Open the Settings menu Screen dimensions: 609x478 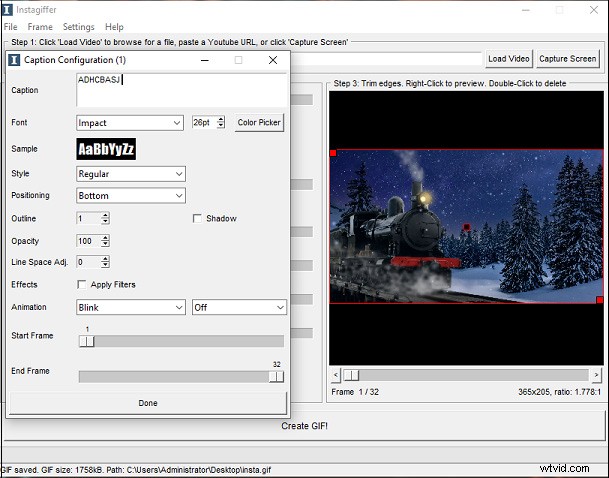78,27
